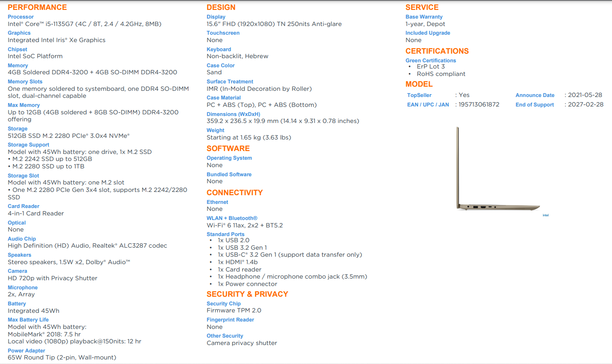Viewport: 612px width, 364px height.
Task: Click the Fingerprint Reader label
Action: [230, 320]
